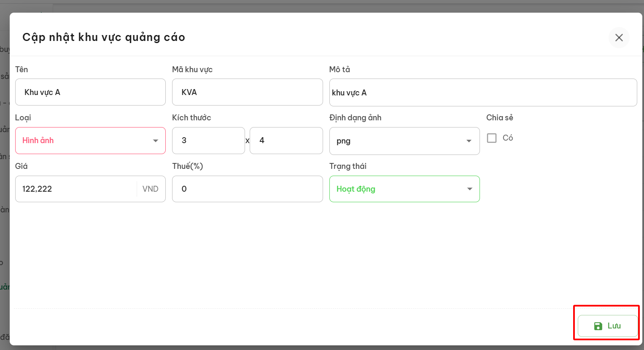Screen dimensions: 644x350
Task: Open the Định dạng ảnh dropdown showing png
Action: coord(404,141)
